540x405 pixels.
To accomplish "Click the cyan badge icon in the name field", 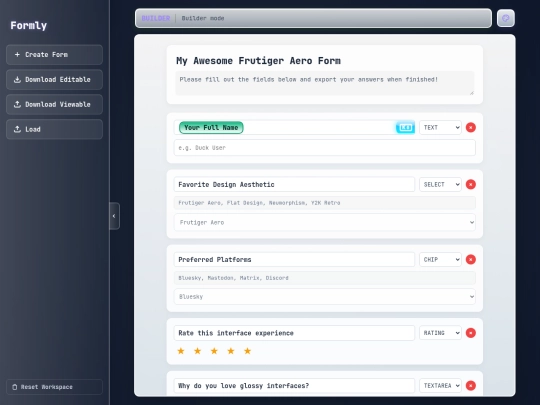I will tap(405, 127).
